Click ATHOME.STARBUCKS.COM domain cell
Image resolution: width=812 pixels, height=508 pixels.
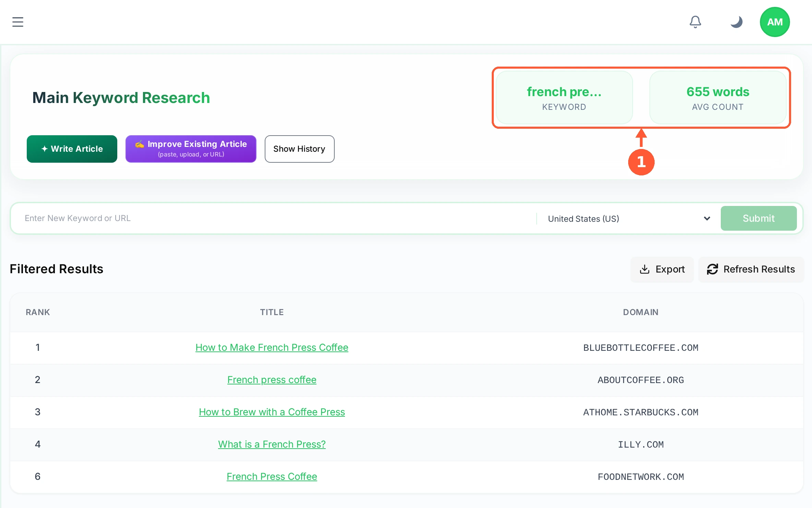tap(641, 412)
